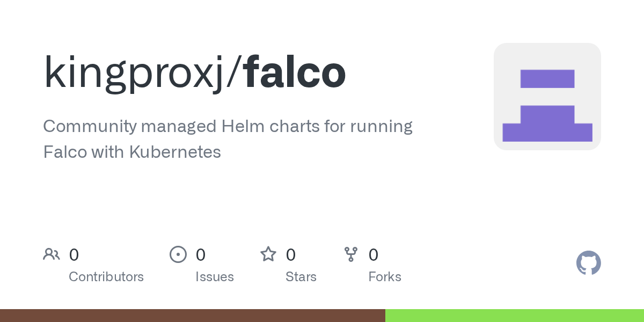
Task: Click the Stars star icon
Action: click(268, 254)
